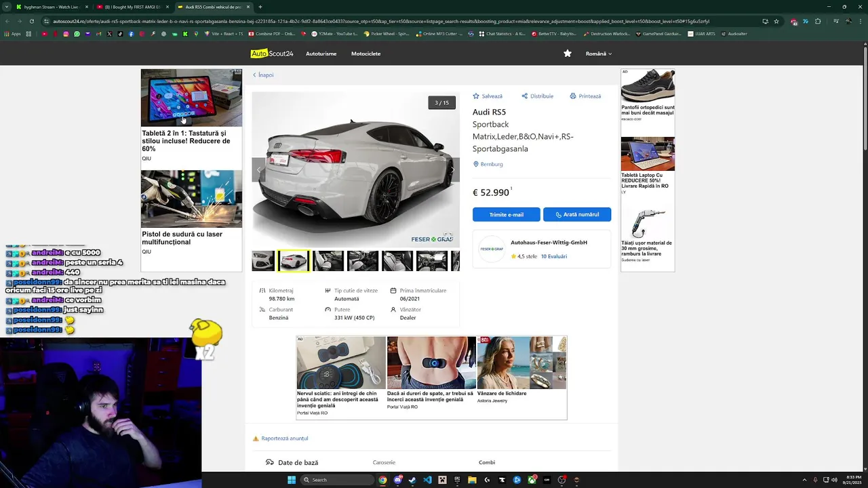Open the X (Twitter) bookmark icon
868x488 pixels.
(109, 34)
